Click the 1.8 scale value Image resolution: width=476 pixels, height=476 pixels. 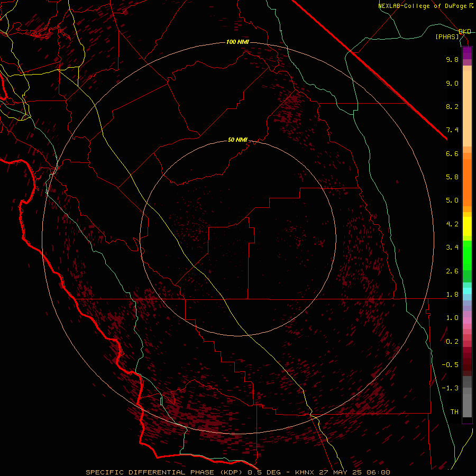tap(452, 295)
